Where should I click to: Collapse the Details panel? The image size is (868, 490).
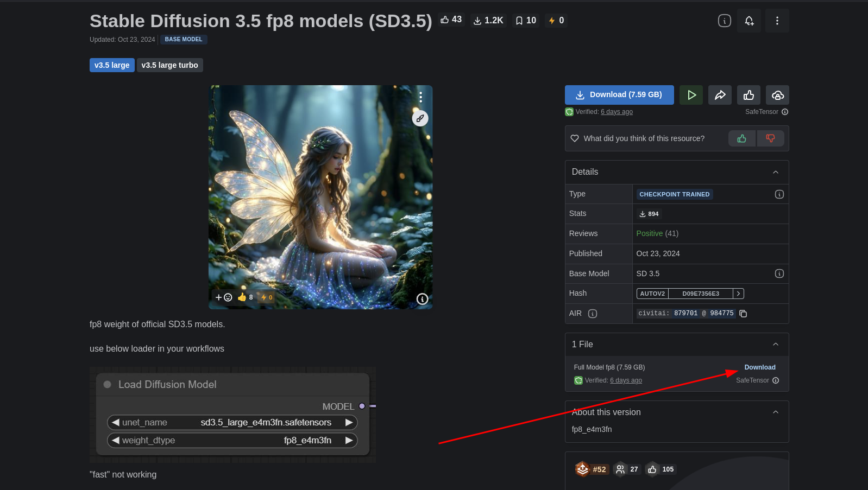pyautogui.click(x=776, y=172)
